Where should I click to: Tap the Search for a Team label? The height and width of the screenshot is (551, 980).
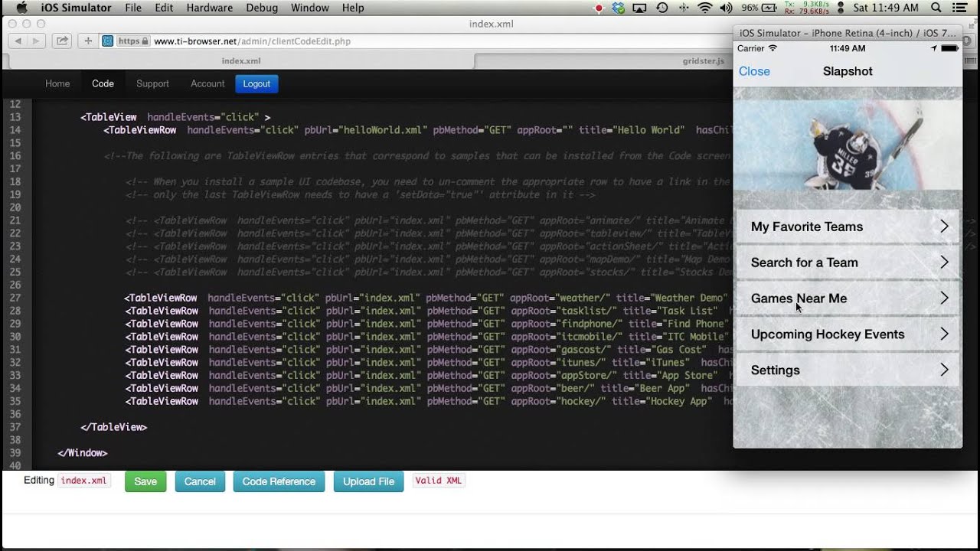tap(805, 262)
